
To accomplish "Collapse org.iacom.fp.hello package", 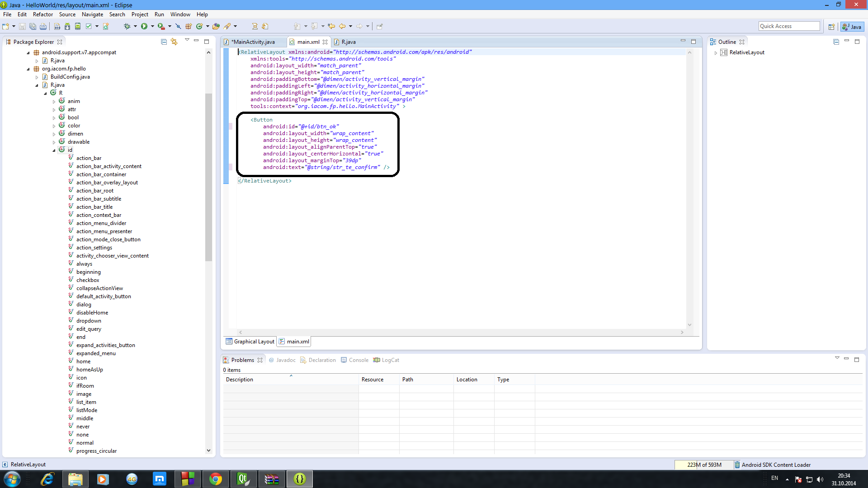I will pos(28,69).
